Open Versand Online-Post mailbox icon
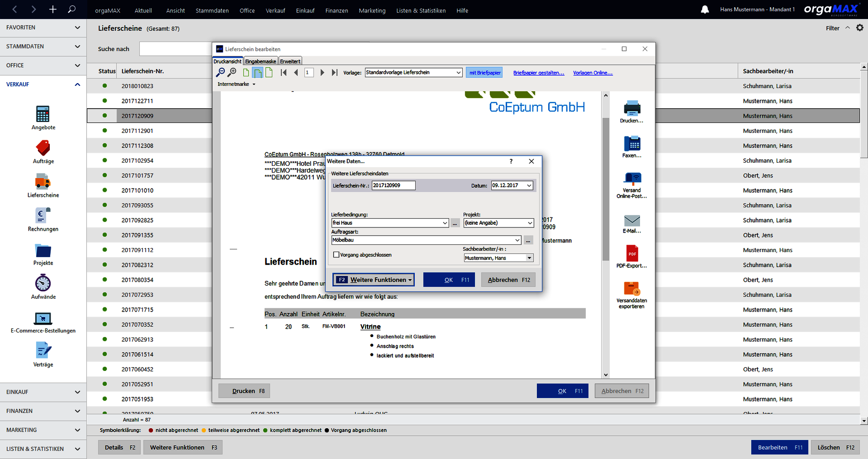The image size is (868, 459). click(632, 178)
